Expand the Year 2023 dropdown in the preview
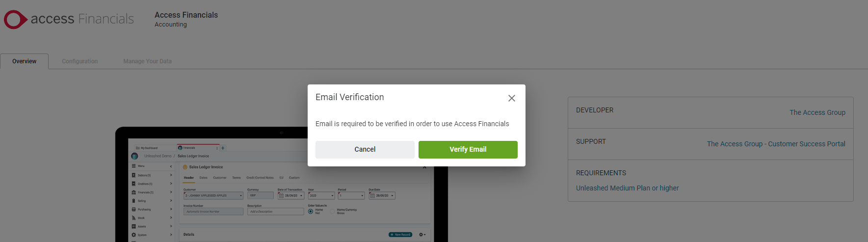868x242 pixels. [321, 196]
